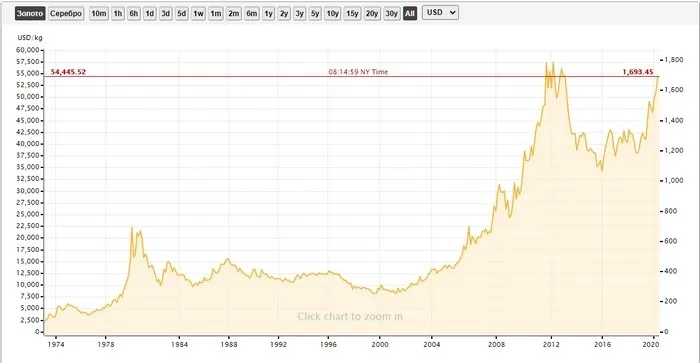Click the 40,000 left axis value
700x363 pixels.
28,144
